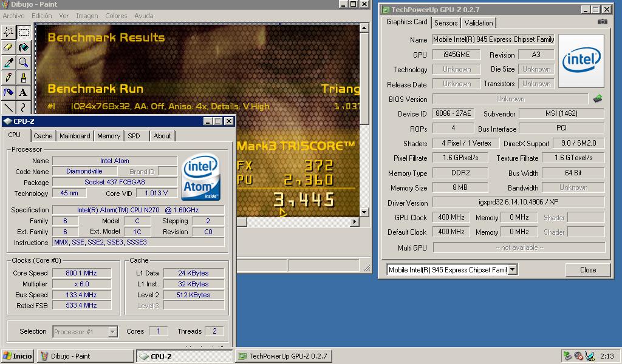This screenshot has width=622, height=364.
Task: Select the Graphics Card tab in GPU-Z
Action: click(406, 22)
